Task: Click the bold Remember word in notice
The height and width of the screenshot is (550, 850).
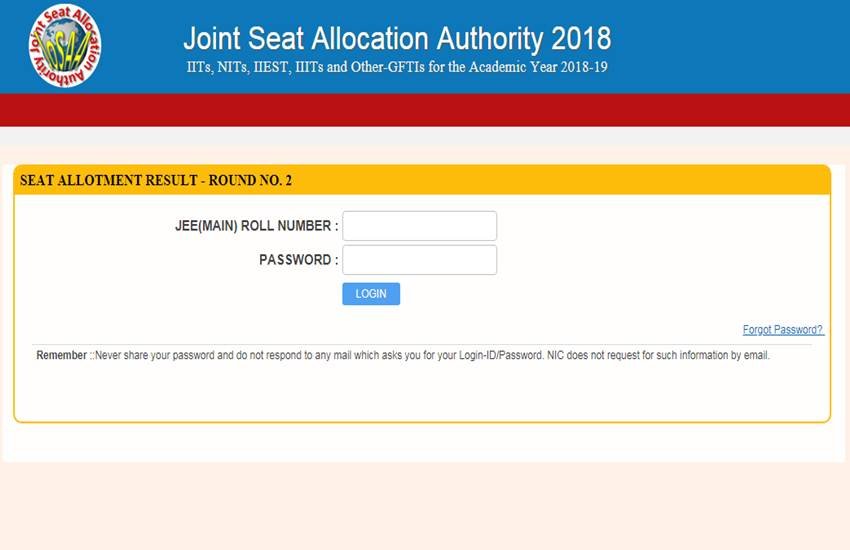Action: tap(61, 356)
